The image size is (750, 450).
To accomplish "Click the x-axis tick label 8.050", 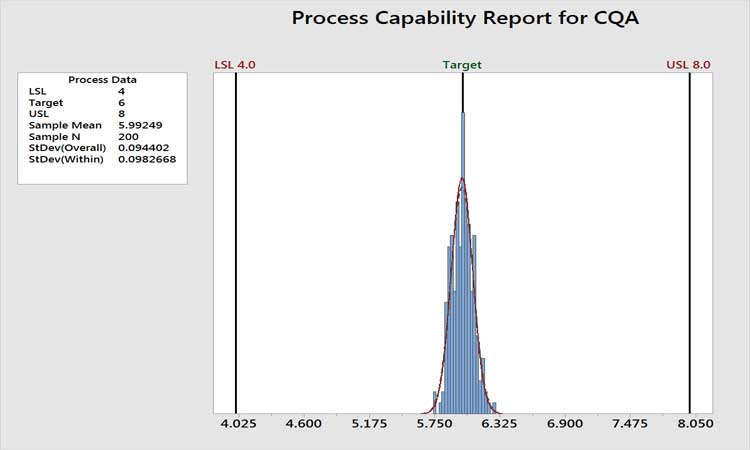I will tap(695, 424).
